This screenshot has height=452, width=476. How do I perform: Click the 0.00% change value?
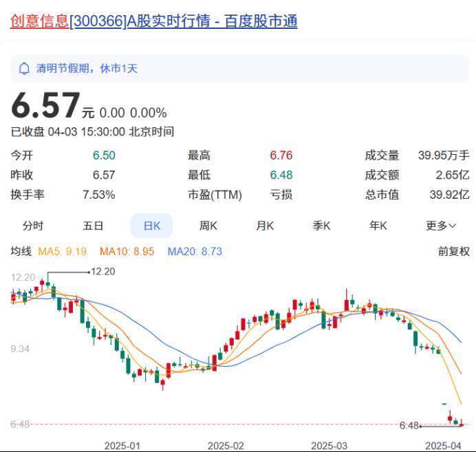[x=149, y=113]
